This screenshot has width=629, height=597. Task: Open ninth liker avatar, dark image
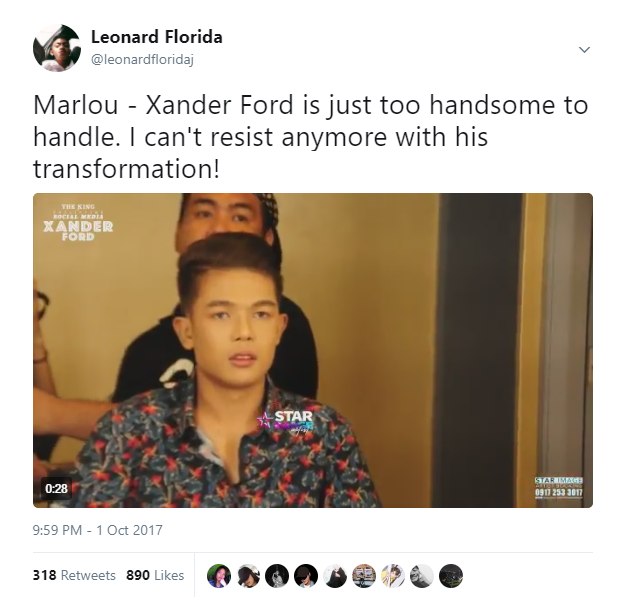coord(451,576)
